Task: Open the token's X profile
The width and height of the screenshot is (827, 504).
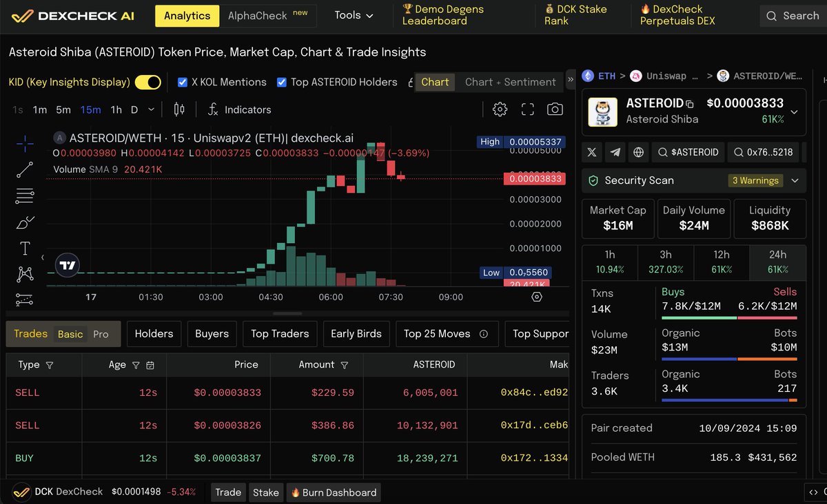Action: pos(593,152)
